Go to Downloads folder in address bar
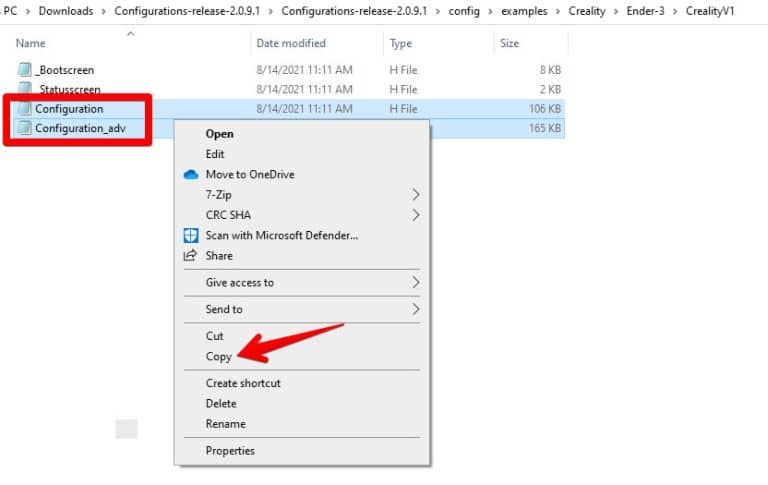The height and width of the screenshot is (485, 768). [x=68, y=11]
